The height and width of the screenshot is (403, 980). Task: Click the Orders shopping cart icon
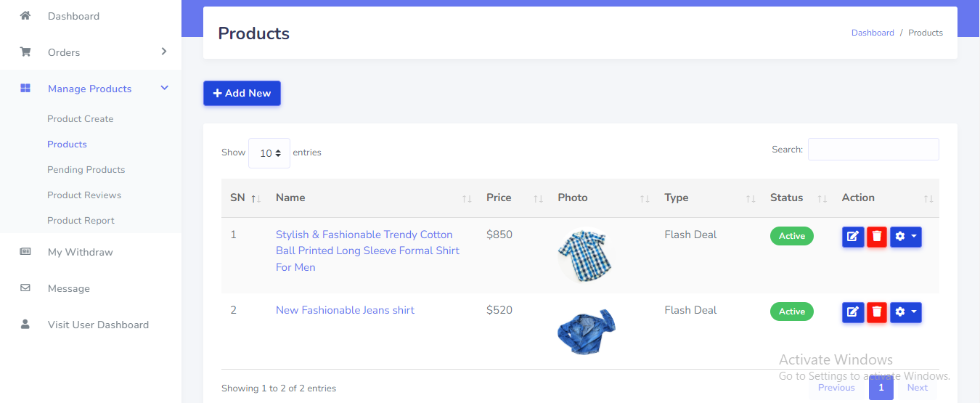(25, 52)
